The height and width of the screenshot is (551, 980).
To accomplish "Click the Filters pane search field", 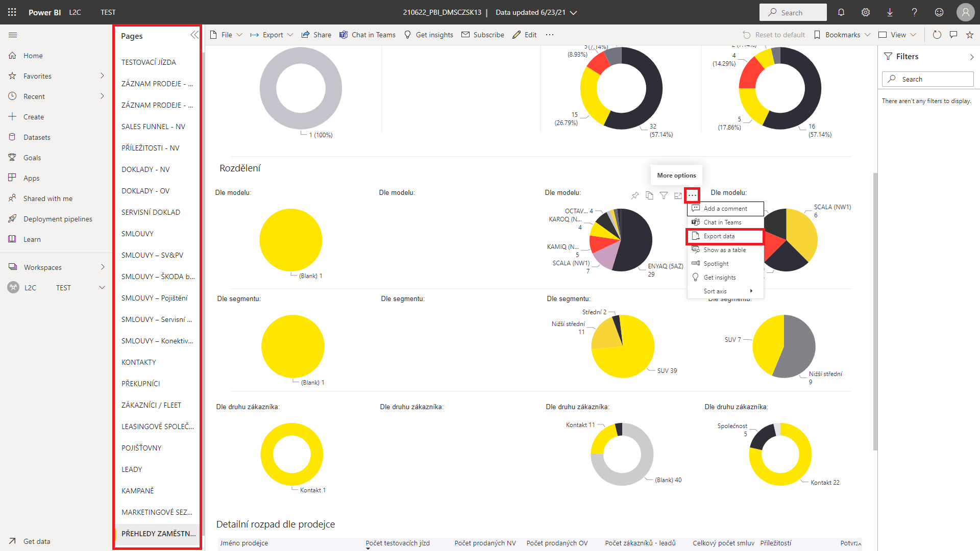I will pos(927,79).
